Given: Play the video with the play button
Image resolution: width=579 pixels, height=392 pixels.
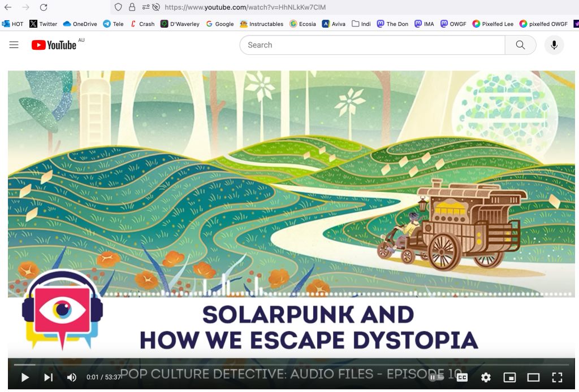Looking at the screenshot, I should pyautogui.click(x=25, y=377).
